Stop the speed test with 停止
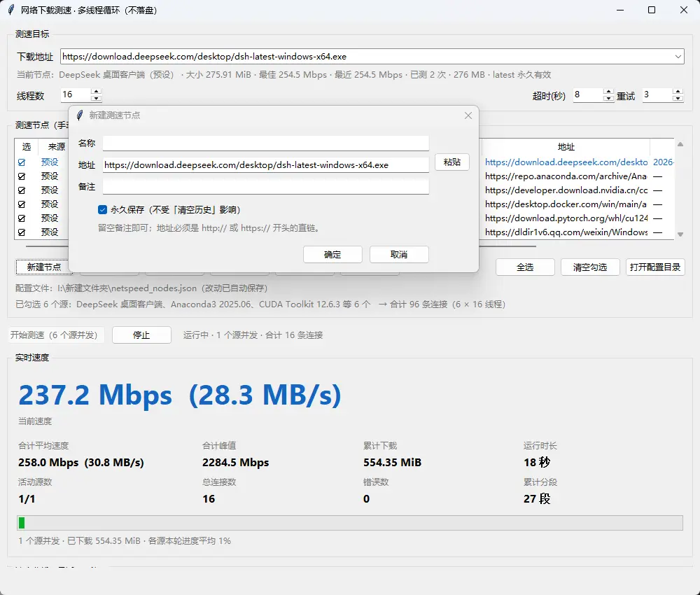 [x=141, y=335]
